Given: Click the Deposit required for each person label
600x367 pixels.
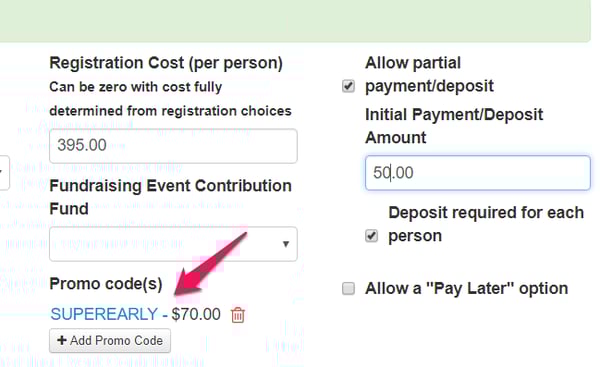Looking at the screenshot, I should (486, 224).
